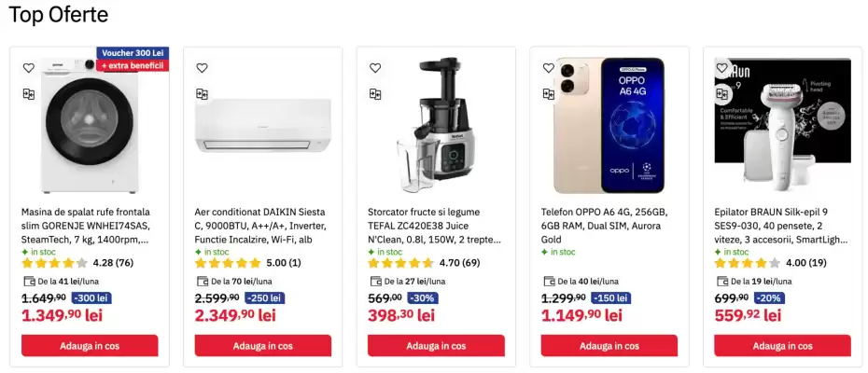The width and height of the screenshot is (868, 373).
Task: Click compare icon on BRAUN epilator card
Action: 721,94
